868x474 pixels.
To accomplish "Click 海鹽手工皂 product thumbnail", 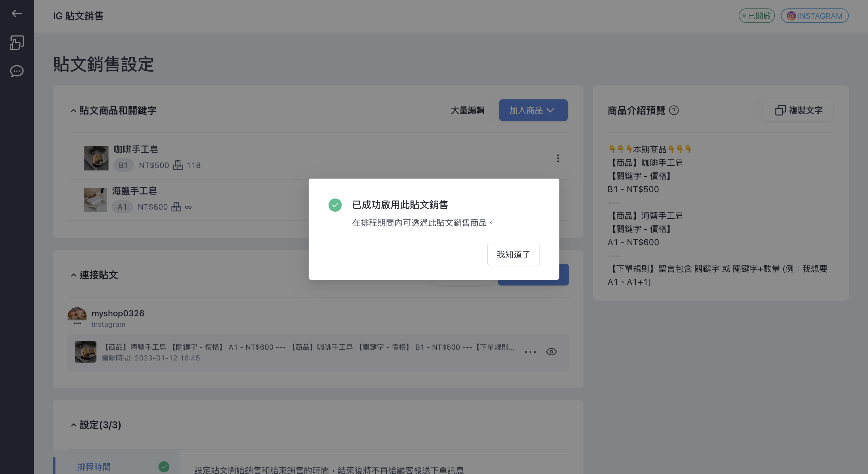I will [96, 200].
